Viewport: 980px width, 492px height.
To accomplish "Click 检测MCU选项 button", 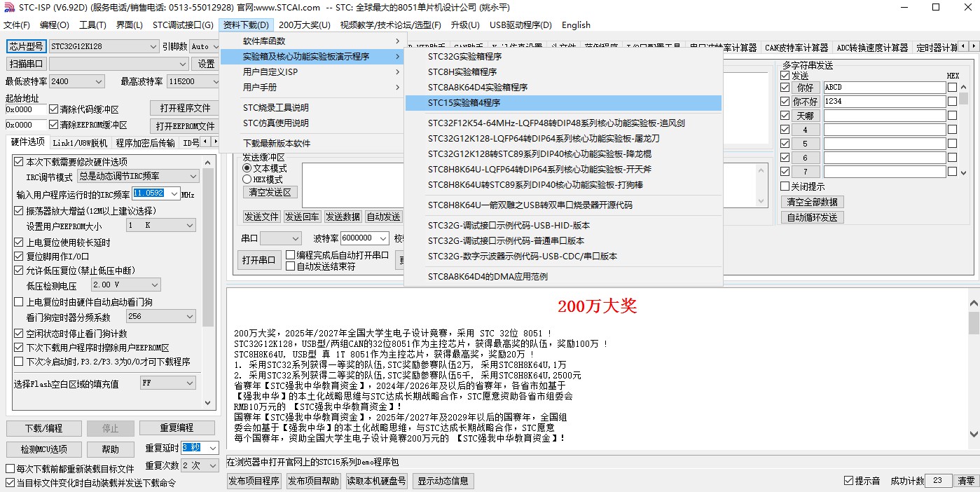I will pyautogui.click(x=43, y=449).
